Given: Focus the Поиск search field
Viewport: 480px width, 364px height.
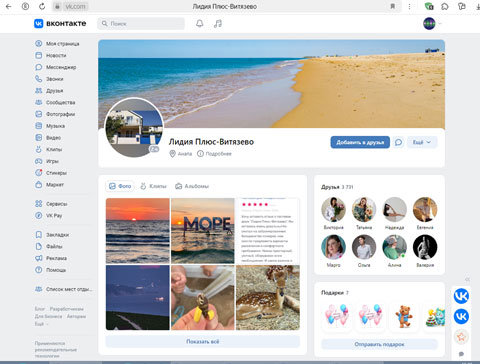Looking at the screenshot, I should tap(141, 24).
